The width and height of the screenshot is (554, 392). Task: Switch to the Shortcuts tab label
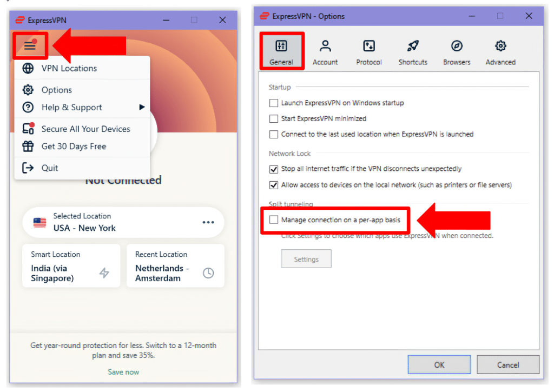pyautogui.click(x=413, y=62)
